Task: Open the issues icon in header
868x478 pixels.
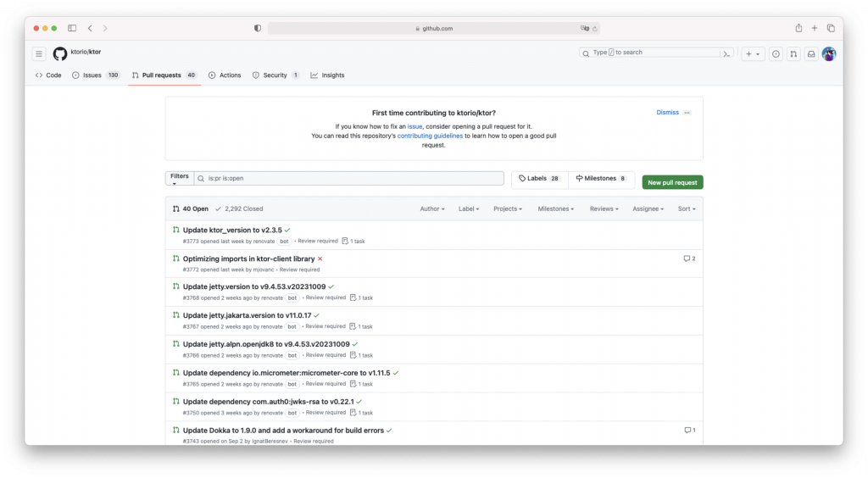Action: click(776, 53)
